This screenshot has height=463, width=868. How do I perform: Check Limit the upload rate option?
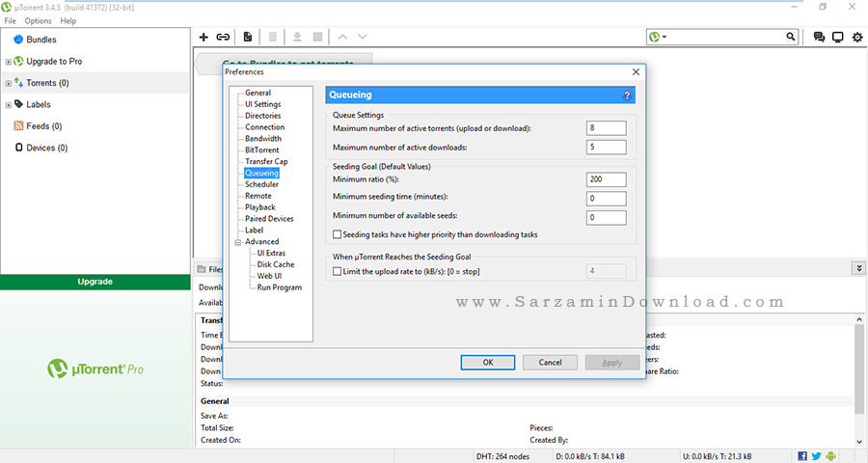(x=337, y=271)
